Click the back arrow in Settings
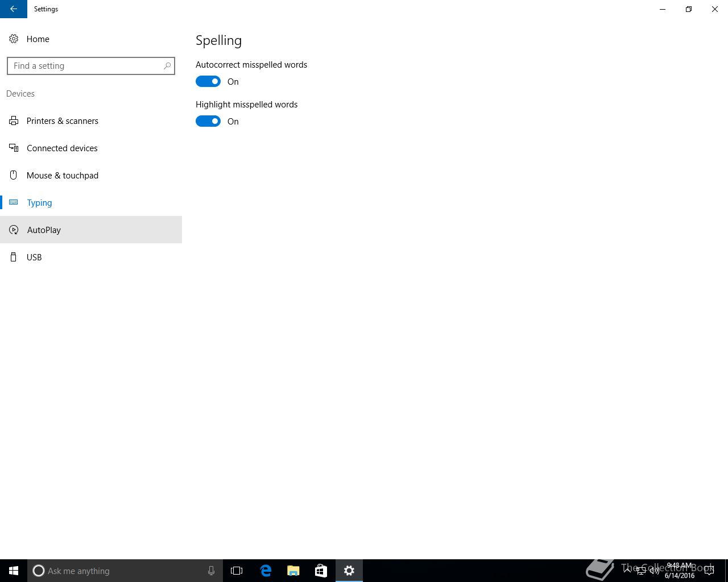The height and width of the screenshot is (582, 728). tap(14, 9)
